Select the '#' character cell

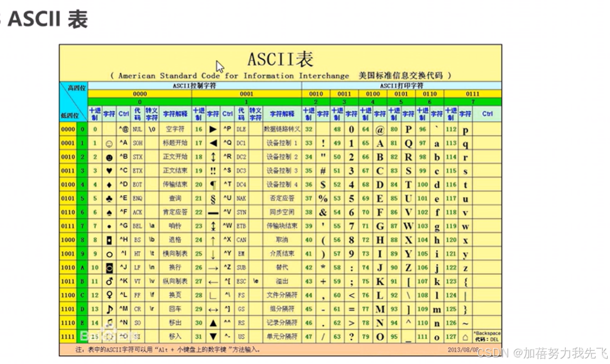click(x=323, y=171)
